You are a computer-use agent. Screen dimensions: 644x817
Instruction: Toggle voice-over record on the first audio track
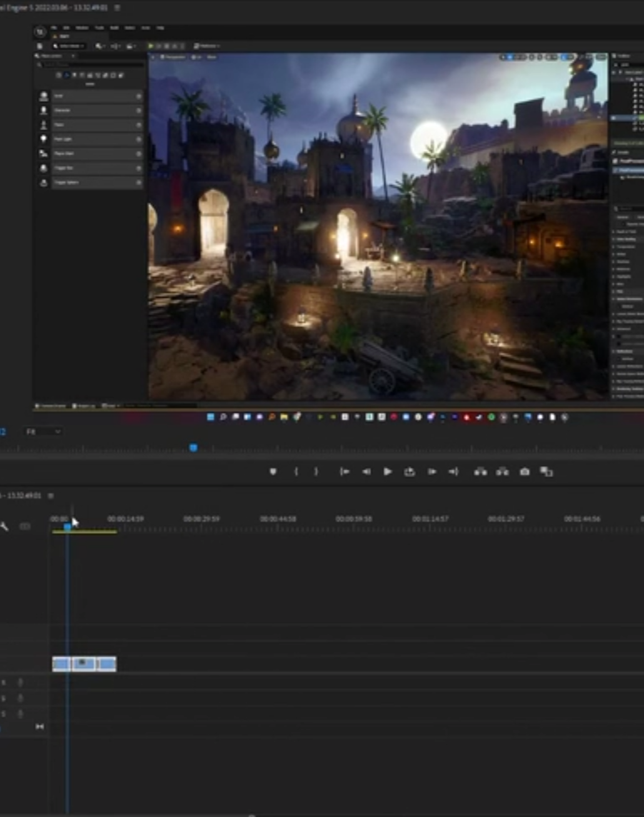(x=21, y=683)
